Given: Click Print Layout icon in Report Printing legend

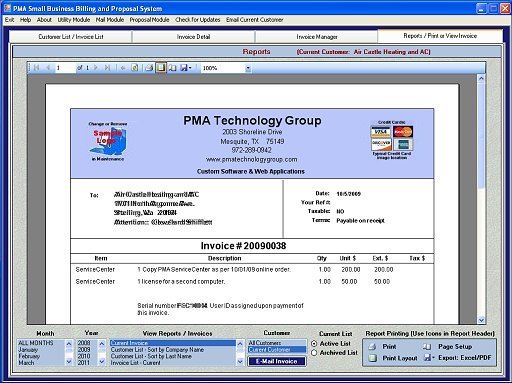Looking at the screenshot, I should point(373,358).
